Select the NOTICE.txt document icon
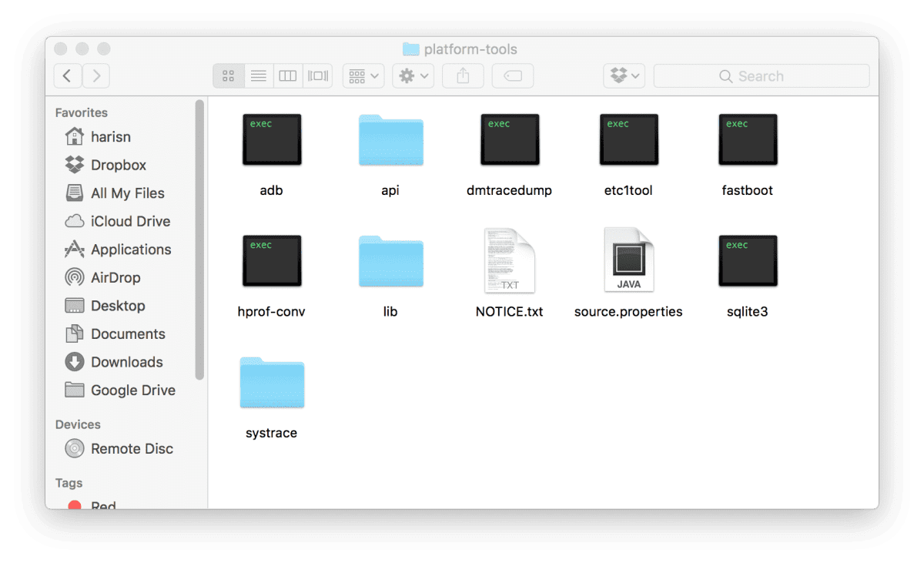This screenshot has width=924, height=563. pos(510,260)
